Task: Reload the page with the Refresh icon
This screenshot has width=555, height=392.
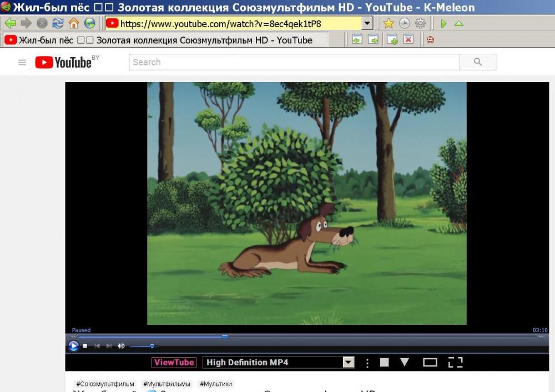Action: tap(58, 23)
